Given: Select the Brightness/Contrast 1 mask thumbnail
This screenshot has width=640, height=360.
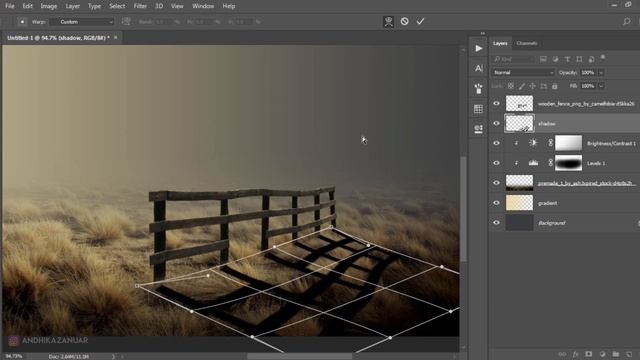Looking at the screenshot, I should (x=569, y=143).
